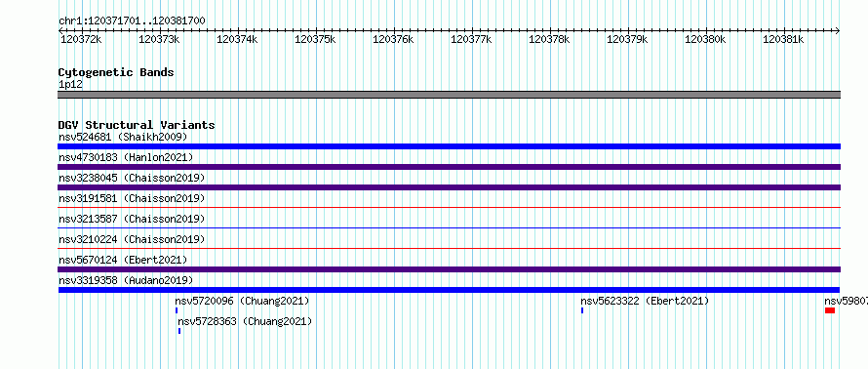Open variant label nsv5728363 (Chuang2021)
This screenshot has width=868, height=369.
pos(245,321)
